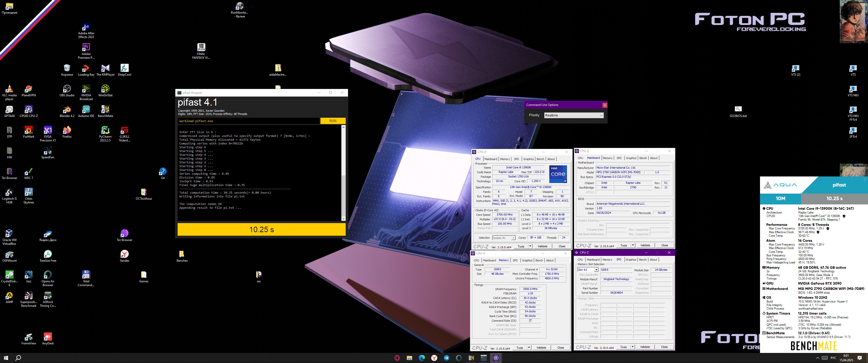Select the EVGA Precision X1 desktop icon

coord(48,134)
